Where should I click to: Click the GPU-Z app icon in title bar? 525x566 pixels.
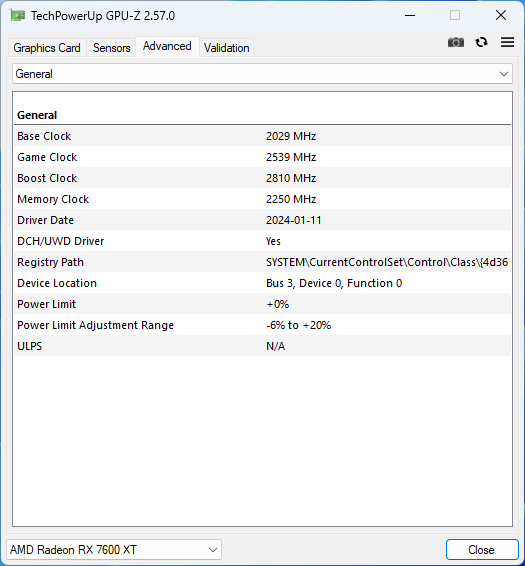tap(18, 16)
